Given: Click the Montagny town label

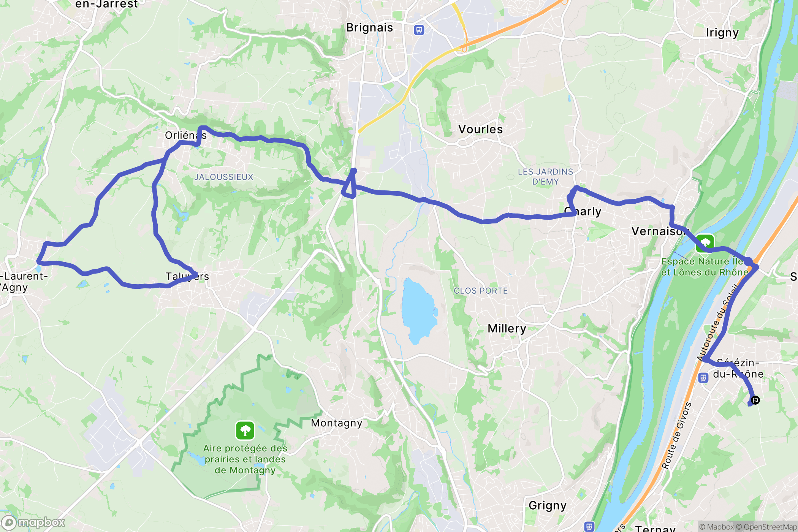Looking at the screenshot, I should [x=337, y=423].
